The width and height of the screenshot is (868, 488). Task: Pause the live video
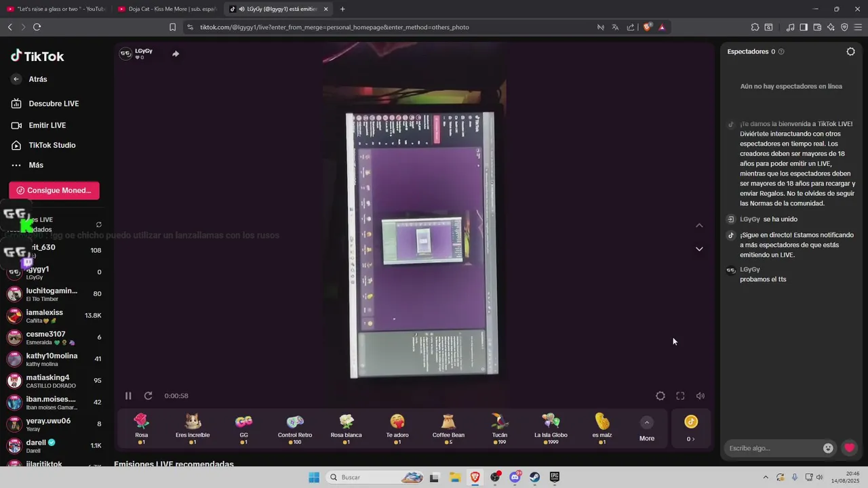pos(128,396)
